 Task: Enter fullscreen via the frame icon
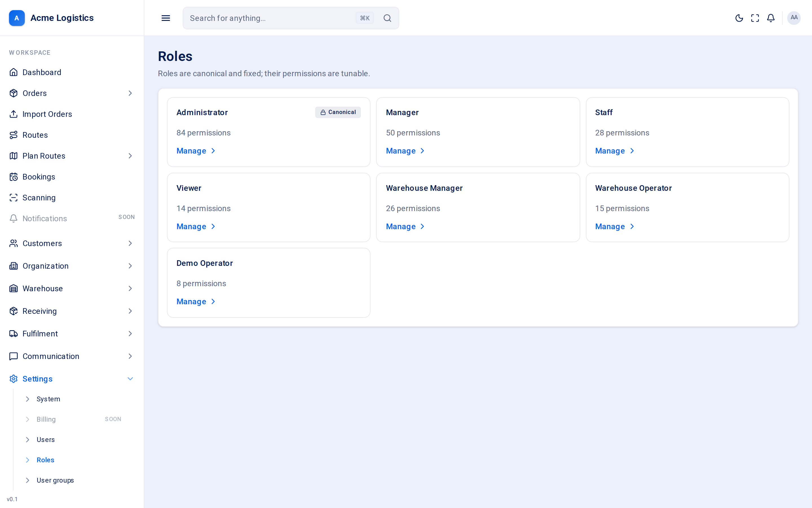pos(755,18)
